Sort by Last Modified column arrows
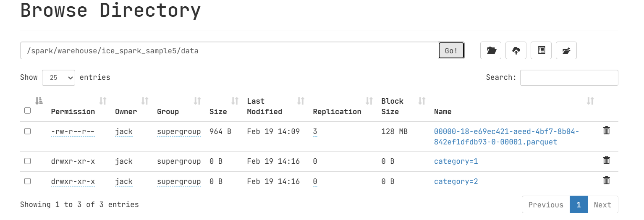This screenshot has width=644, height=220. pyautogui.click(x=301, y=101)
